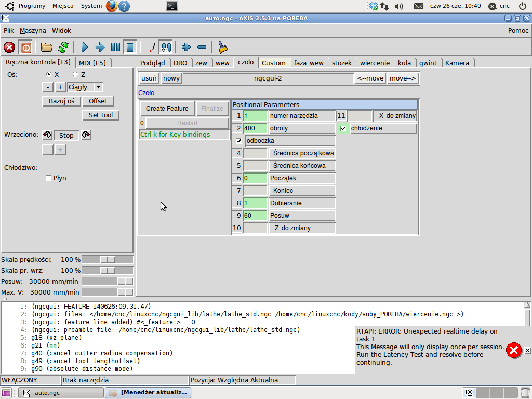Viewport: 532px width, 399px height.
Task: Click the Create Feature button
Action: 167,109
